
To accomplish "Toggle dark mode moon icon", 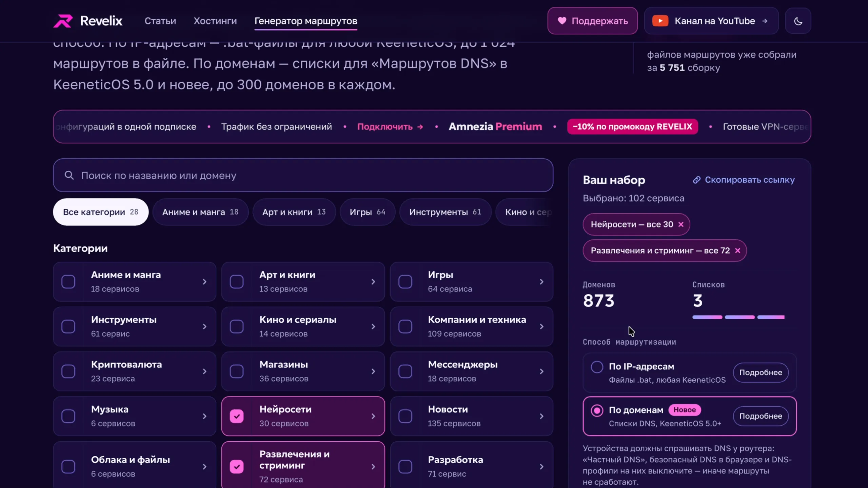I will 798,21.
